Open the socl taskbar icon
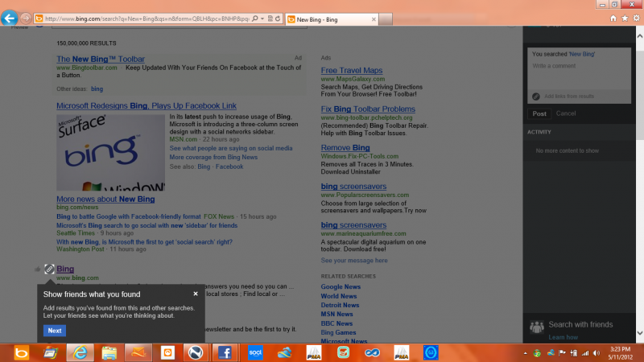644x362 pixels. click(255, 352)
